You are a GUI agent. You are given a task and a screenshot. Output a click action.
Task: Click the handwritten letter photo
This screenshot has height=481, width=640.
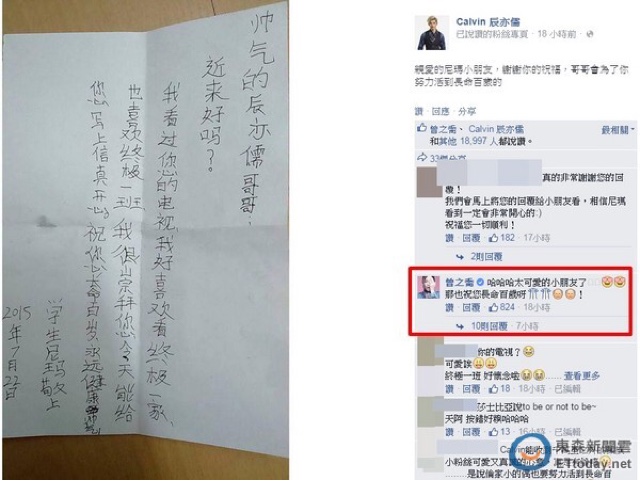[x=146, y=240]
